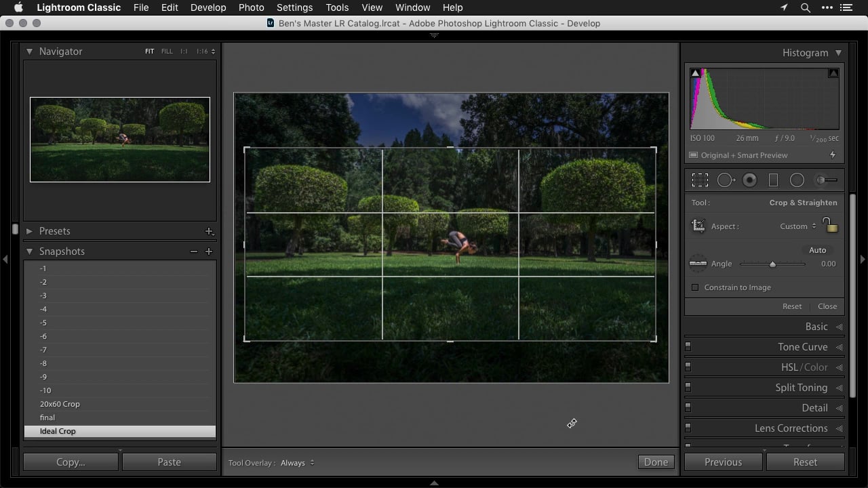Close the Crop & Straighten tool panel
Viewport: 868px width, 488px height.
pyautogui.click(x=827, y=306)
